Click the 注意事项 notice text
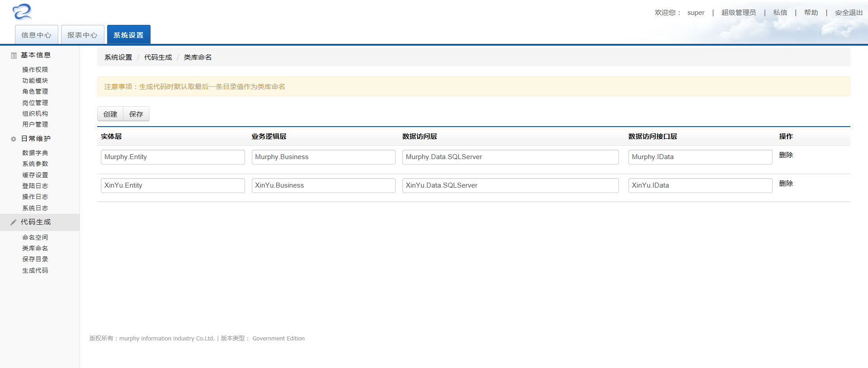This screenshot has height=368, width=868. pyautogui.click(x=195, y=87)
